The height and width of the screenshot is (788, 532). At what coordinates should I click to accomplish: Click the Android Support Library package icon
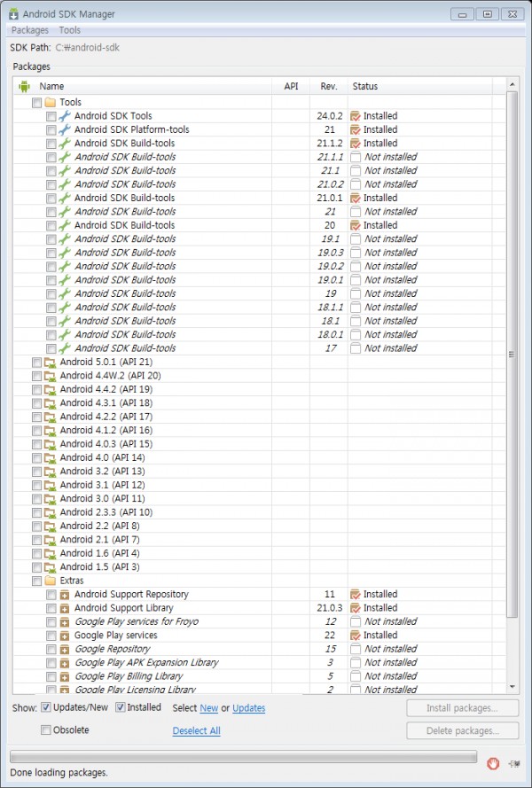pos(65,609)
